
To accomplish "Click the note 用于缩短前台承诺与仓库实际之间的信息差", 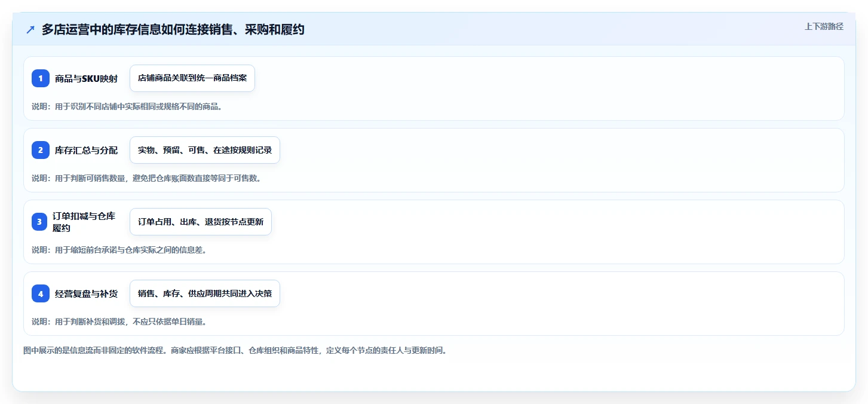I will click(131, 250).
